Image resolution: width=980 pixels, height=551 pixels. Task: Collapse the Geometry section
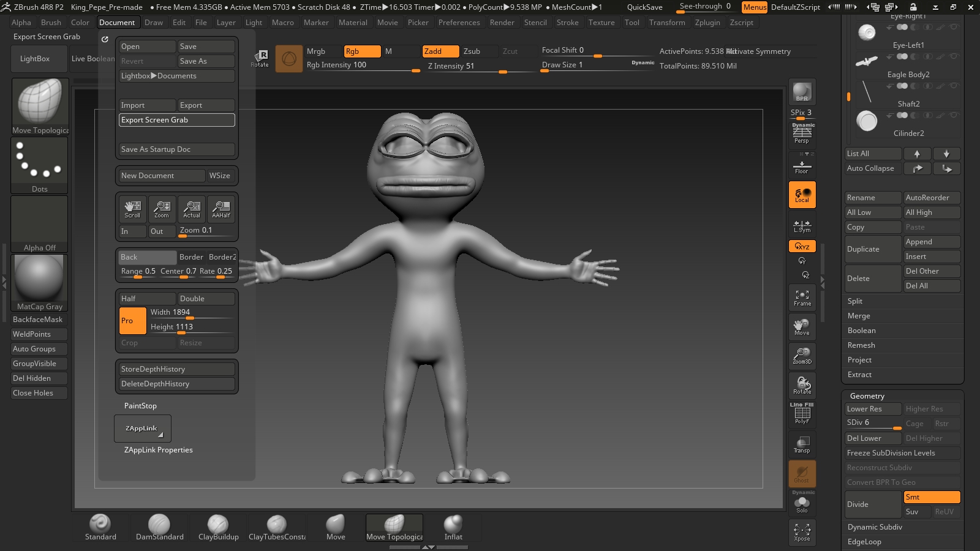coord(867,396)
